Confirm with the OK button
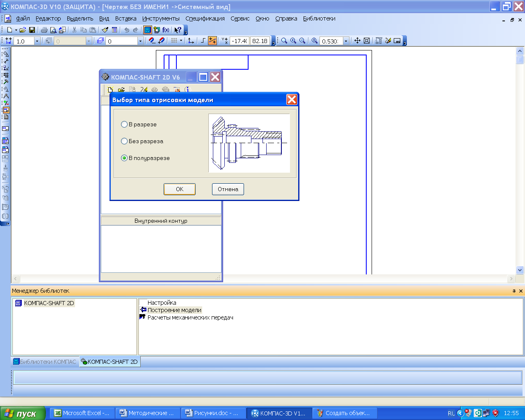Image resolution: width=525 pixels, height=420 pixels. tap(180, 189)
